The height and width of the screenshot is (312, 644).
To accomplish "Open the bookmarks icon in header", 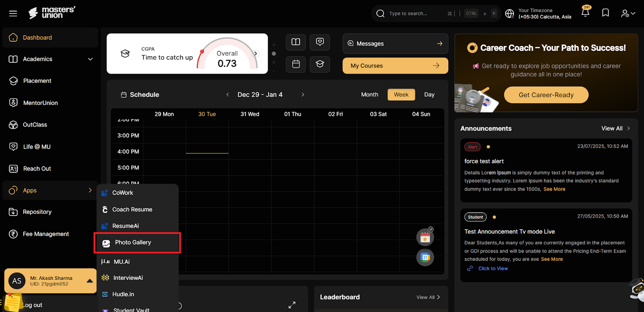I will (x=605, y=13).
